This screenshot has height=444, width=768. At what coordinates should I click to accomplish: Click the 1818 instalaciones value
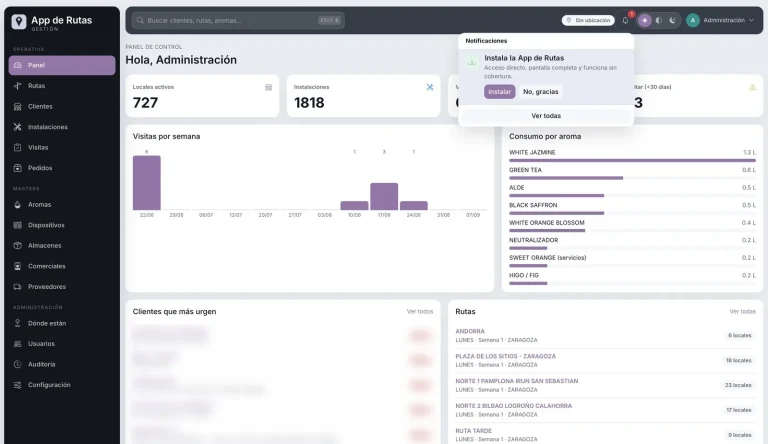pyautogui.click(x=309, y=103)
